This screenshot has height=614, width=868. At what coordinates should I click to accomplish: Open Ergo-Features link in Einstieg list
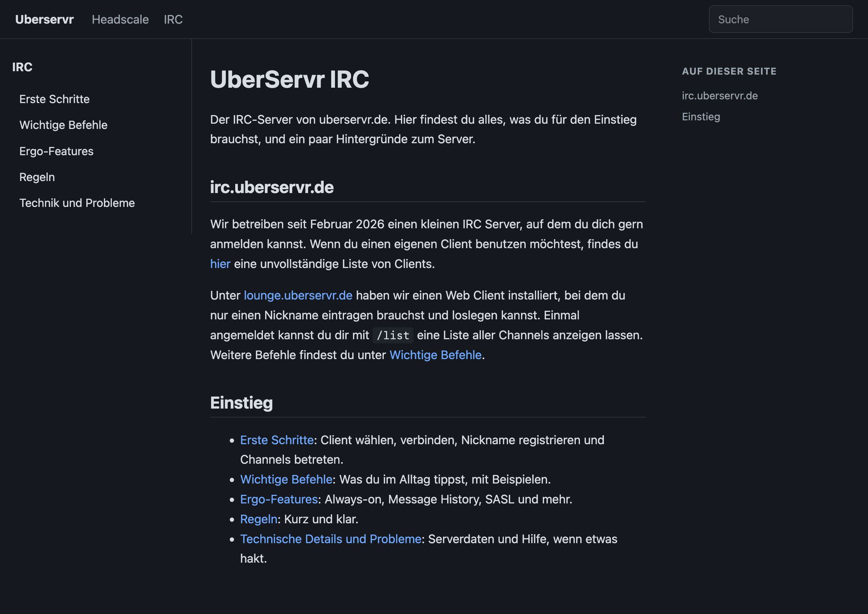tap(279, 499)
